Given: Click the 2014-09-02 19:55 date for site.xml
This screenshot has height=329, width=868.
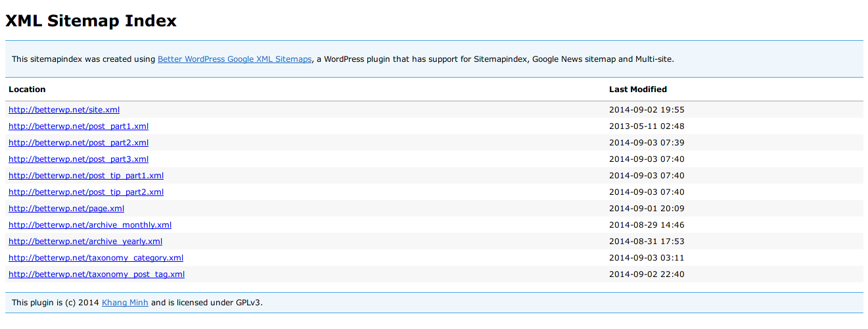Looking at the screenshot, I should coord(647,110).
